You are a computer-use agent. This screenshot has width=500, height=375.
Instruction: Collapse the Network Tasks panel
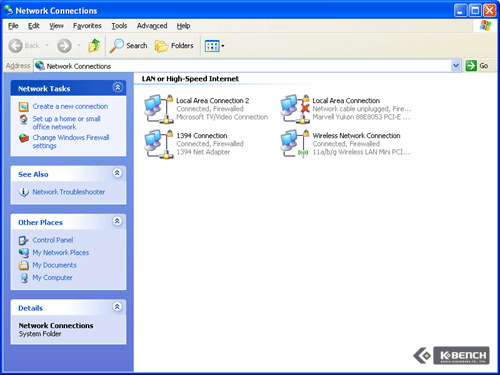click(118, 87)
